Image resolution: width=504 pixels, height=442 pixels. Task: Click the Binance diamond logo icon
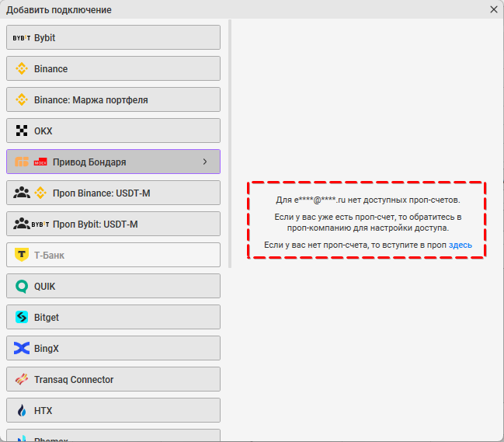coord(22,68)
